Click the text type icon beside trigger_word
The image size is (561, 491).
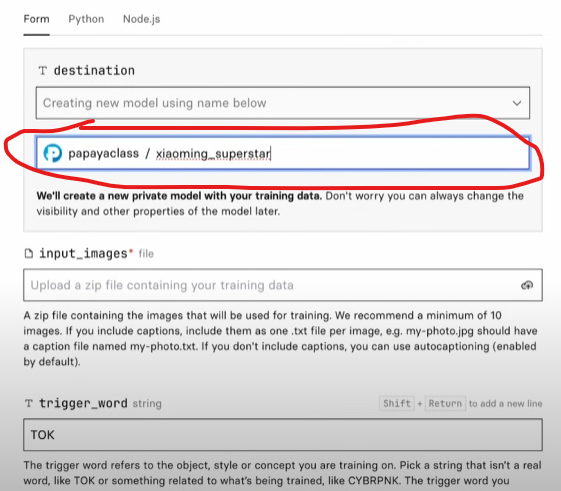click(29, 403)
